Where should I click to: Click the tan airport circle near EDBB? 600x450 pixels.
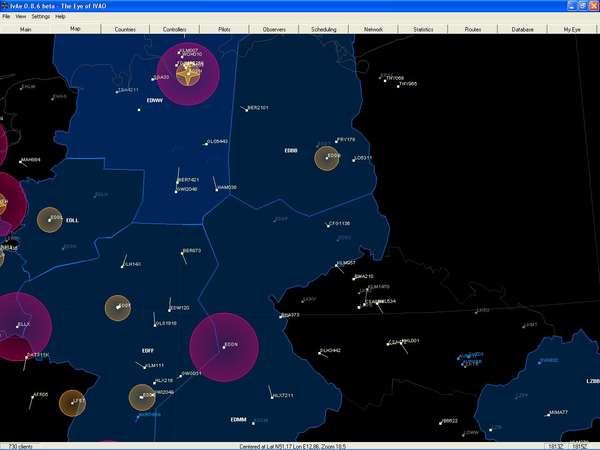pyautogui.click(x=327, y=158)
